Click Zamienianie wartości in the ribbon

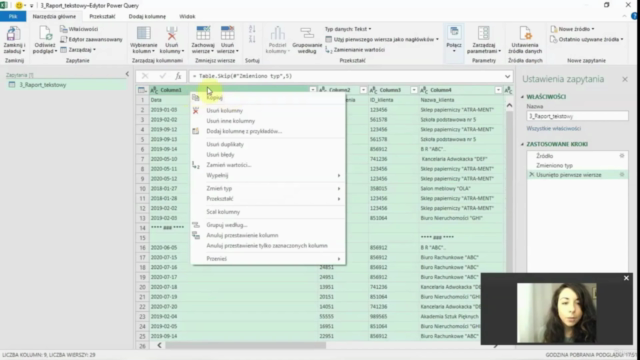point(355,50)
